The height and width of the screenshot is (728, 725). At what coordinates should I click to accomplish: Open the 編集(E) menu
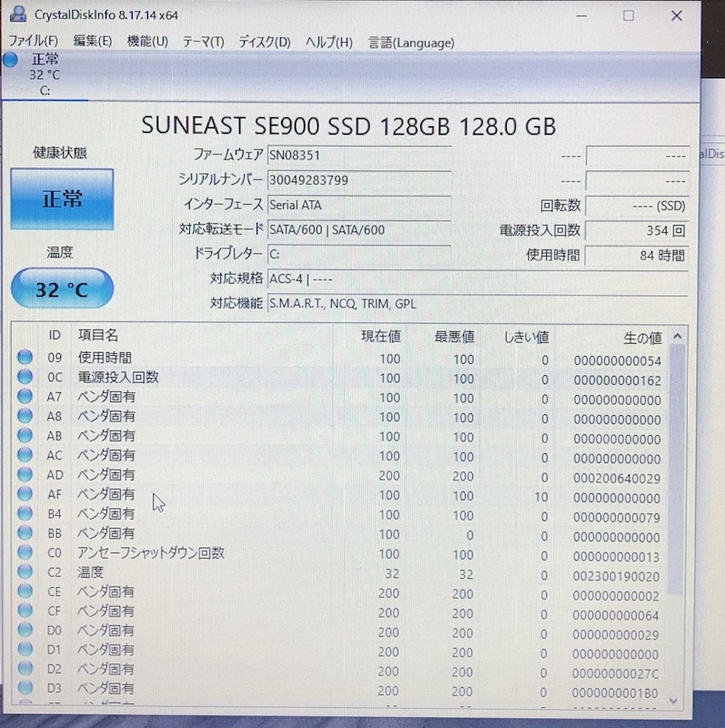point(93,41)
